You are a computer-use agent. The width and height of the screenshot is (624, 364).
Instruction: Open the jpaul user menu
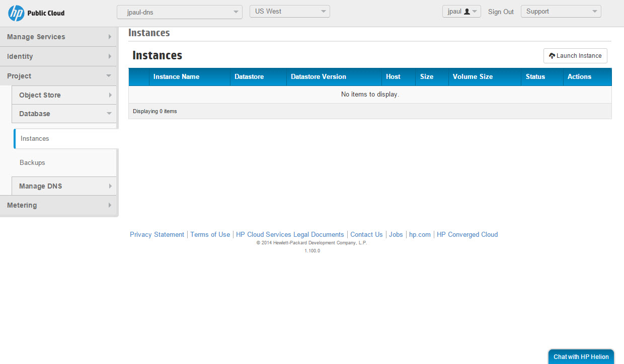[461, 11]
